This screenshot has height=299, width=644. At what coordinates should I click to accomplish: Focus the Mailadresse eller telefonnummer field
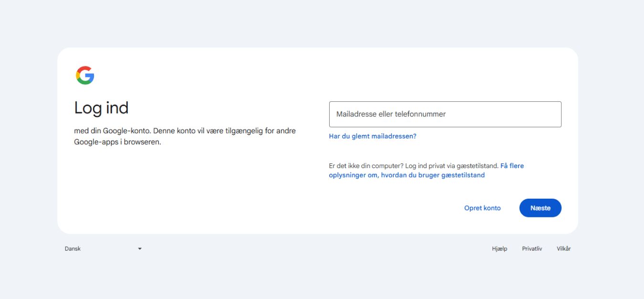point(445,114)
